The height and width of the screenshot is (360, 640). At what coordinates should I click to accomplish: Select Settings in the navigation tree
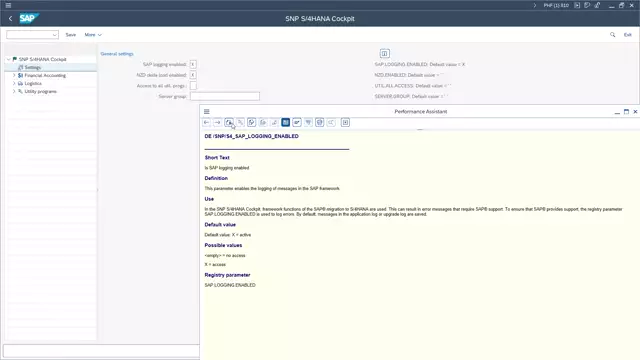click(x=33, y=67)
